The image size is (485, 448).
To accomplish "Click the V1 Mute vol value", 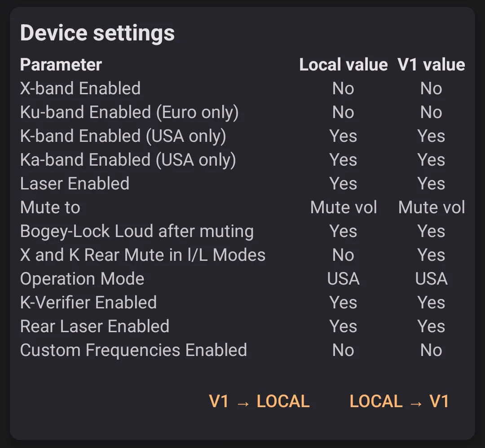I will pyautogui.click(x=432, y=207).
